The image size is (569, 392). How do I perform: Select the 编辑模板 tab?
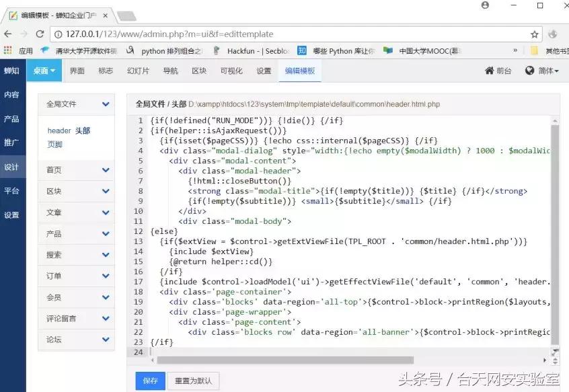(x=300, y=71)
